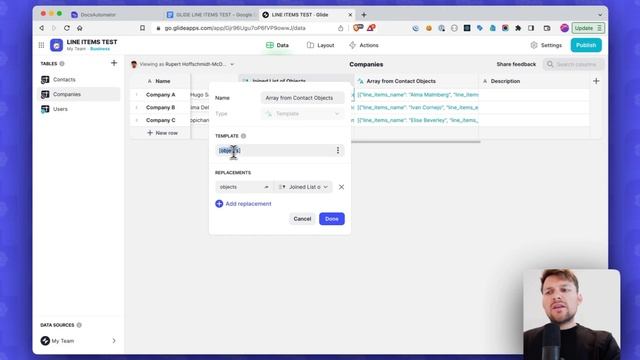Select the Users table
Image resolution: width=640 pixels, height=360 pixels.
(x=78, y=109)
